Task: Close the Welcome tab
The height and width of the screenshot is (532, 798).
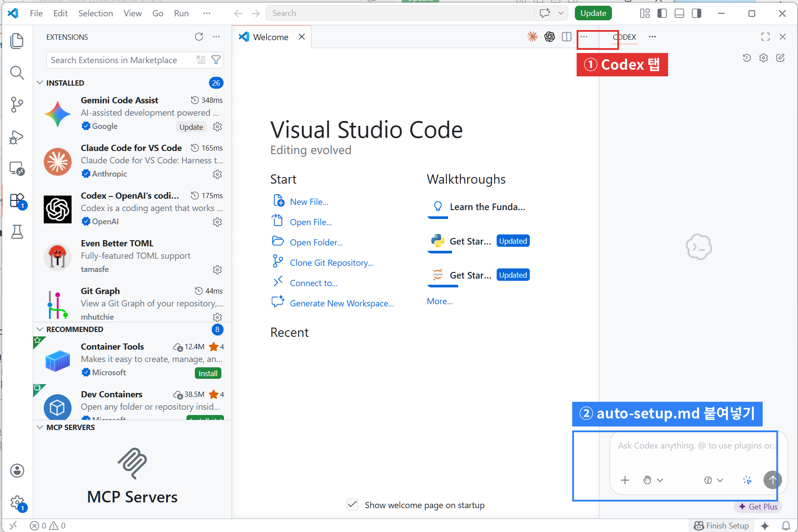Action: pos(302,37)
